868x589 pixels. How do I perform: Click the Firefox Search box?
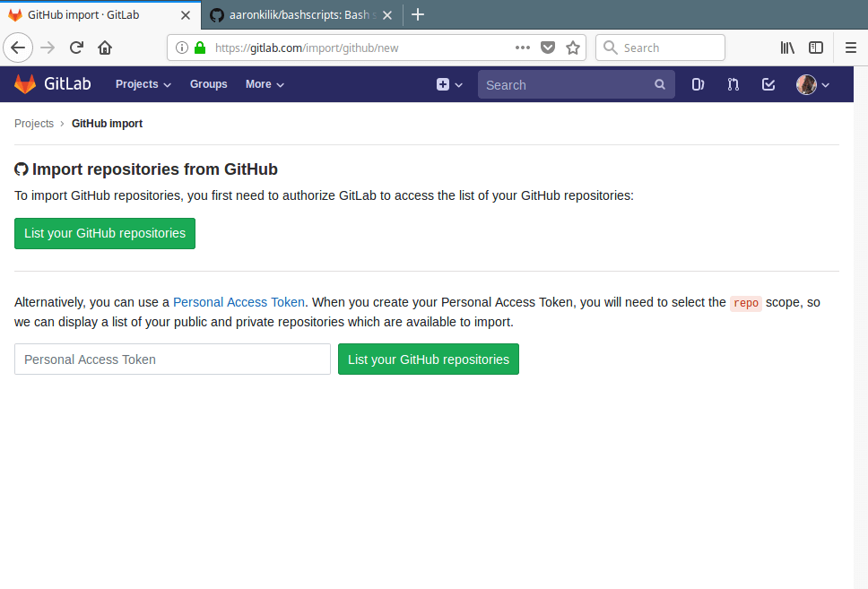660,48
